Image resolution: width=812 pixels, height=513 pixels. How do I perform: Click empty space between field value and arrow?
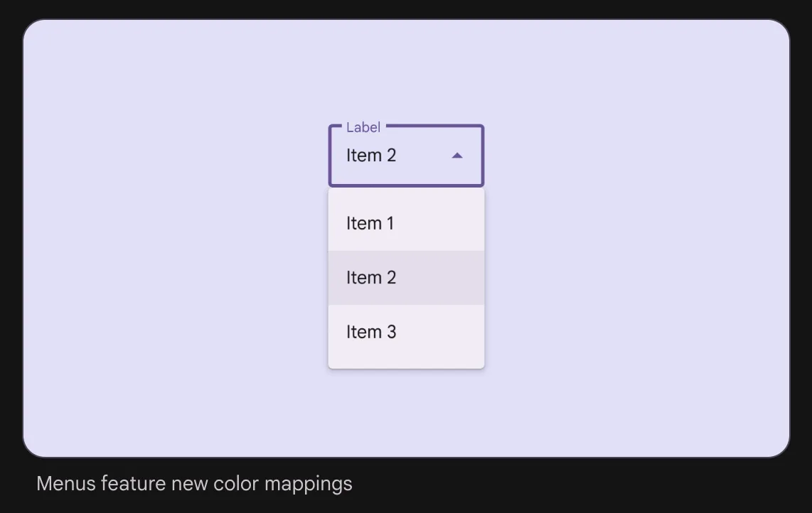pyautogui.click(x=423, y=156)
